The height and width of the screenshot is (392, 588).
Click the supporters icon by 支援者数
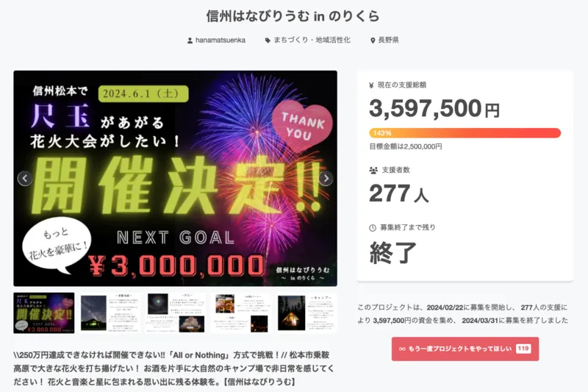[373, 170]
